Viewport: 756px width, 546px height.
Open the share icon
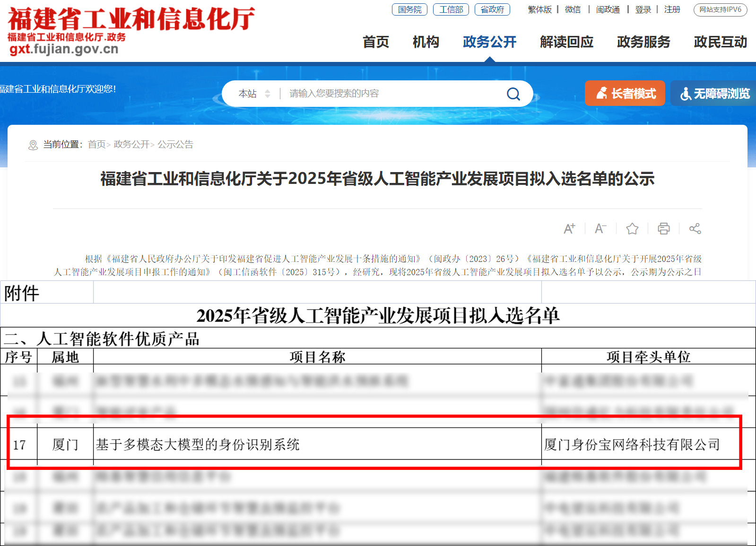pyautogui.click(x=695, y=229)
